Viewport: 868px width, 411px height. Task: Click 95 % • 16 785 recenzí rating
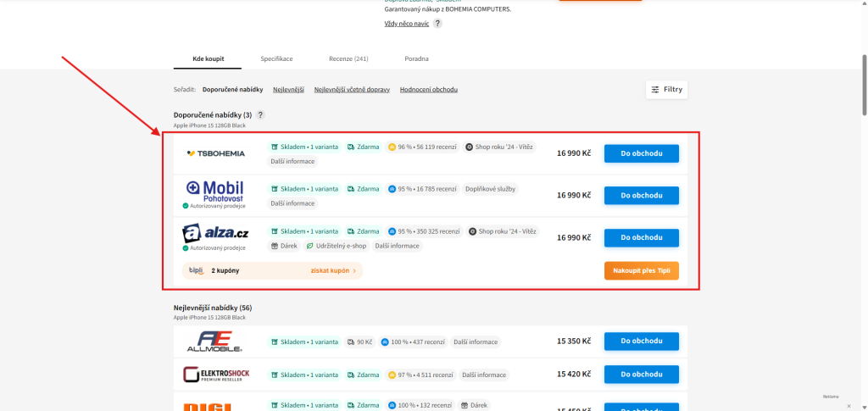(422, 189)
